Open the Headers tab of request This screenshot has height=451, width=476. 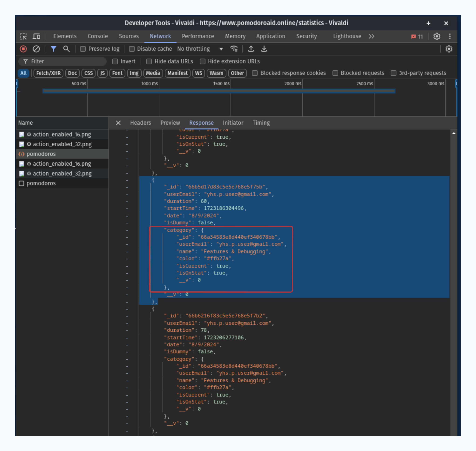coord(140,123)
